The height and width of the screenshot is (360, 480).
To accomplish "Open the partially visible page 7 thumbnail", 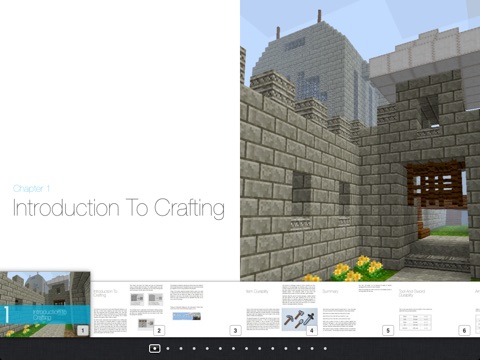I will (476, 309).
